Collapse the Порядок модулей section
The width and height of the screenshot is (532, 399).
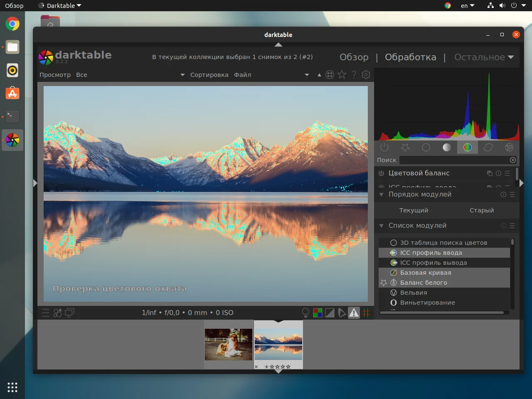381,195
